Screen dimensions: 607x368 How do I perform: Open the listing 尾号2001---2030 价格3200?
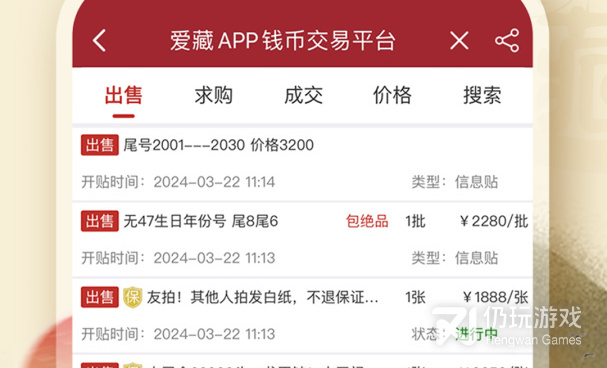click(219, 145)
